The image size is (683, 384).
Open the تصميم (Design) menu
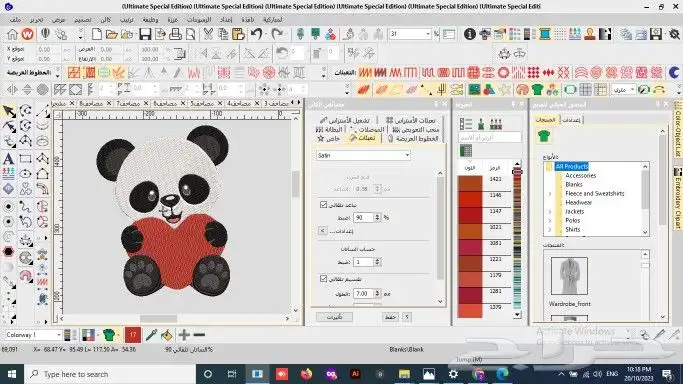[82, 20]
